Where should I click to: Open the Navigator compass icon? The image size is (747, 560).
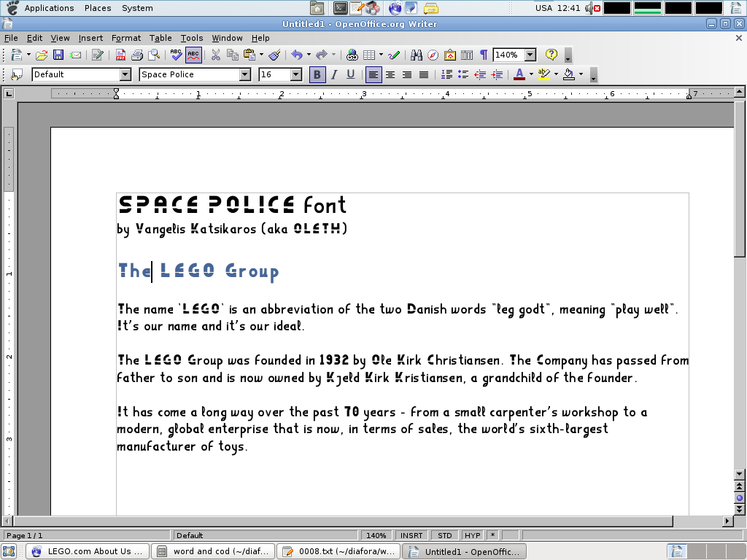click(433, 55)
